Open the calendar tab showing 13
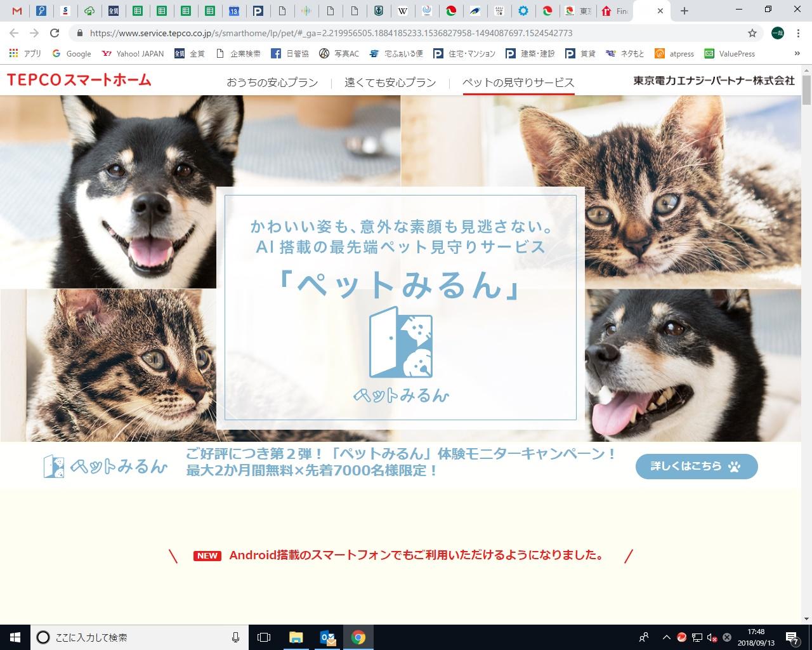812x650 pixels. [x=234, y=11]
